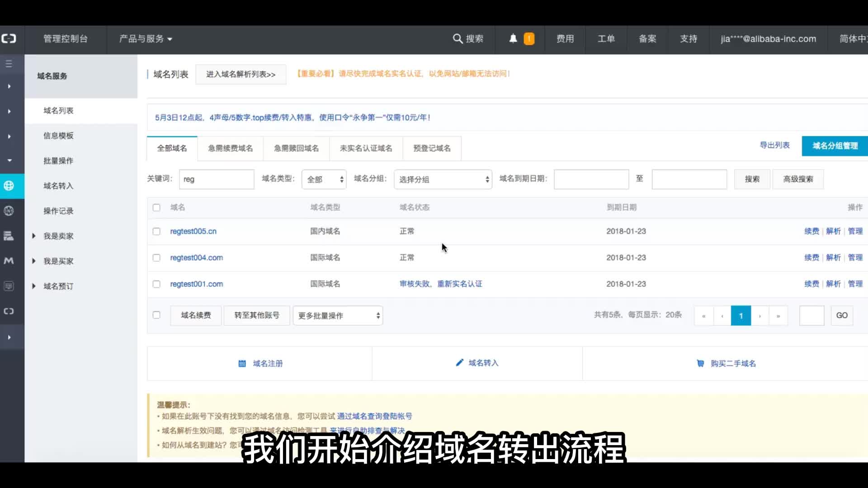This screenshot has height=488, width=868.
Task: Click the Aliyun logo icon
Action: tap(9, 39)
